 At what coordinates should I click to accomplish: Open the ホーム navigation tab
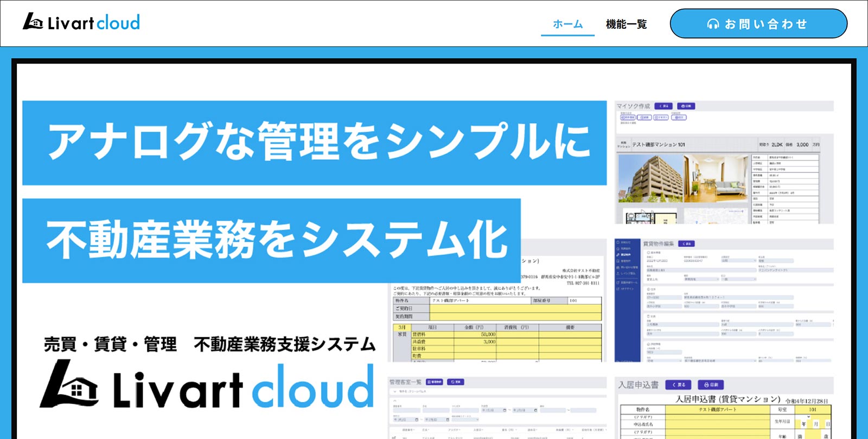[x=567, y=24]
